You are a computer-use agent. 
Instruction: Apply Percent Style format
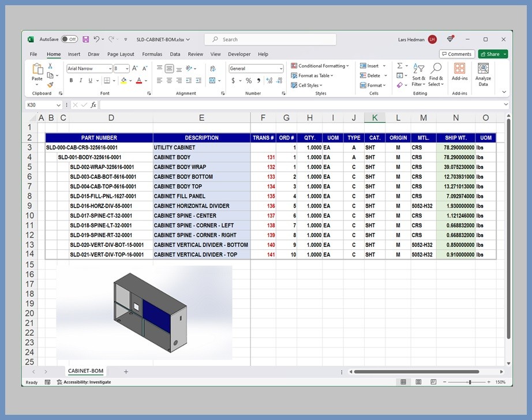(249, 80)
